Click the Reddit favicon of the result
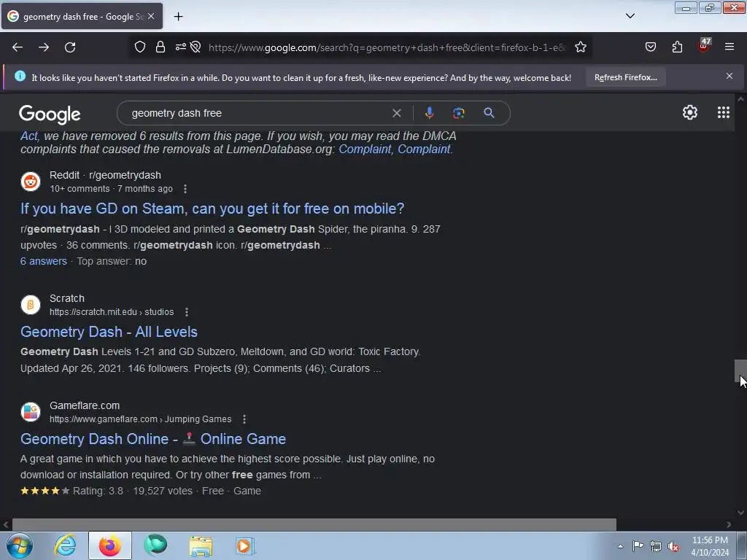The height and width of the screenshot is (560, 747). point(31,182)
